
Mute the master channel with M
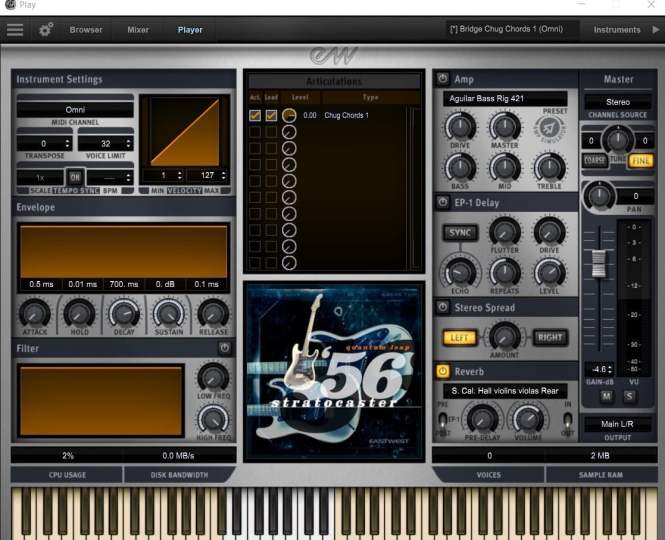pyautogui.click(x=606, y=396)
